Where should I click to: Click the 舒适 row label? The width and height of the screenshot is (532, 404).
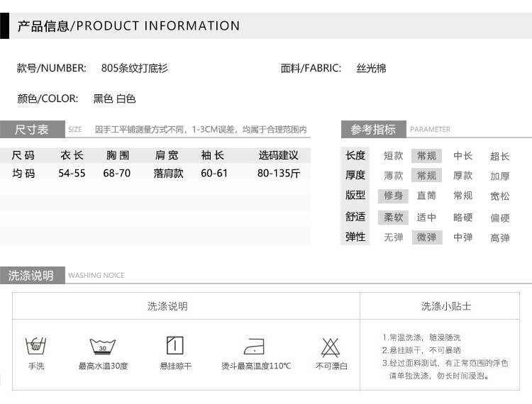pyautogui.click(x=355, y=217)
